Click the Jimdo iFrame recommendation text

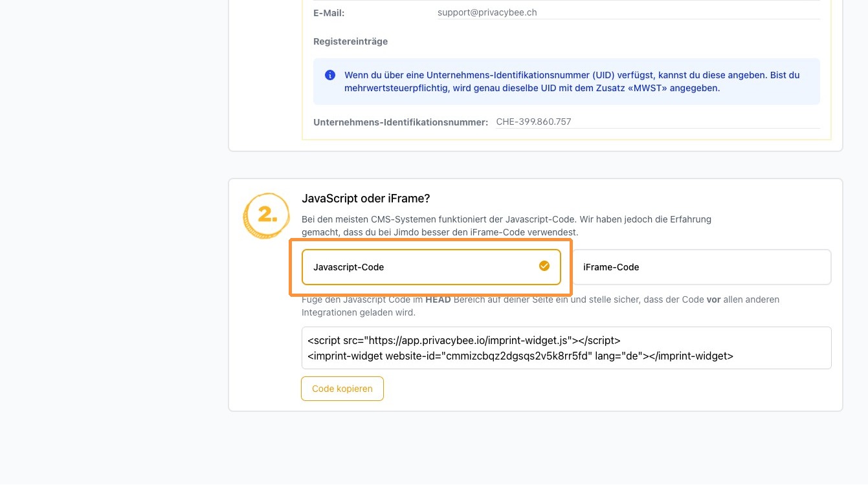[x=507, y=226]
